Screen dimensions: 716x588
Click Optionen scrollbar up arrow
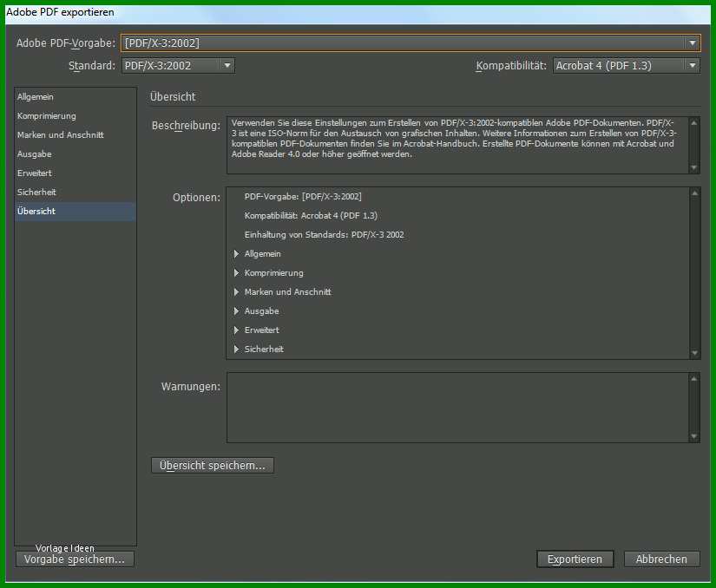point(694,193)
